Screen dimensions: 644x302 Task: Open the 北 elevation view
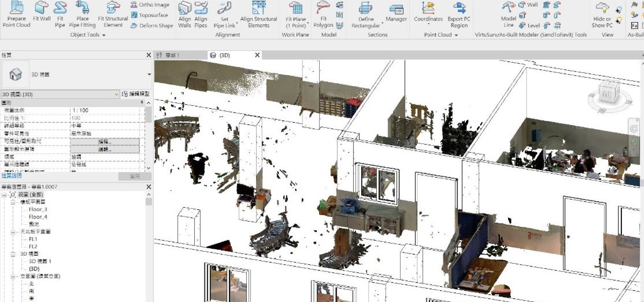tap(32, 284)
